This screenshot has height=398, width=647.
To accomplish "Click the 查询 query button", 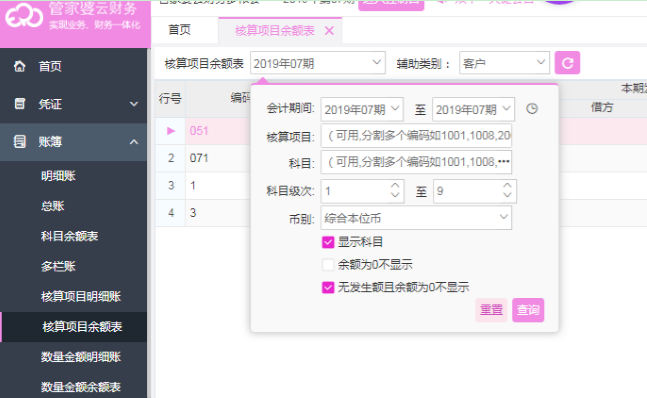I will [x=528, y=310].
